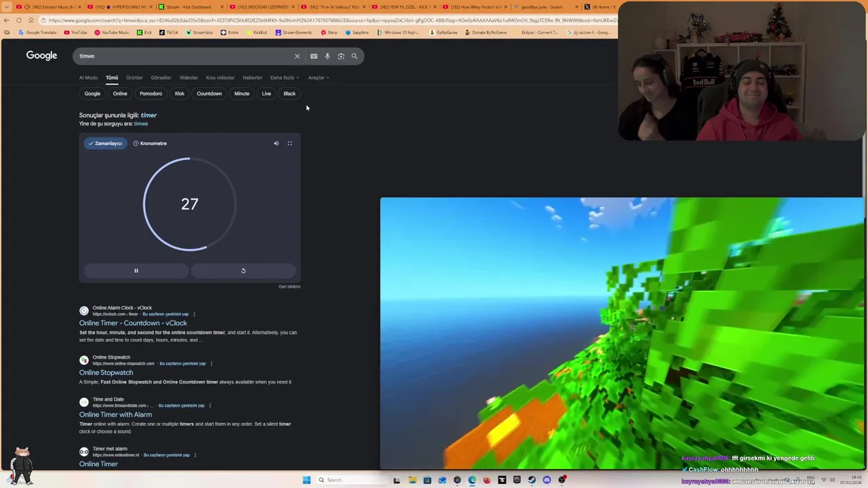Open the YouTube bookmark
The image size is (868, 488).
pyautogui.click(x=75, y=33)
